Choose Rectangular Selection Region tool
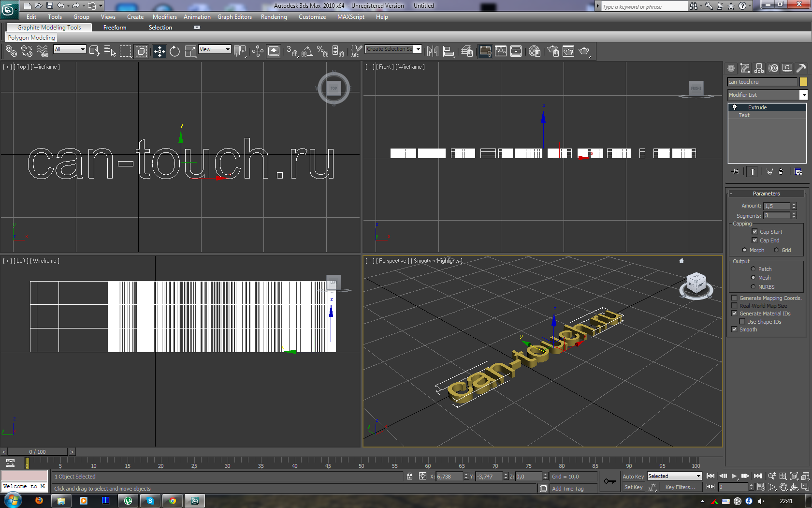 (126, 51)
